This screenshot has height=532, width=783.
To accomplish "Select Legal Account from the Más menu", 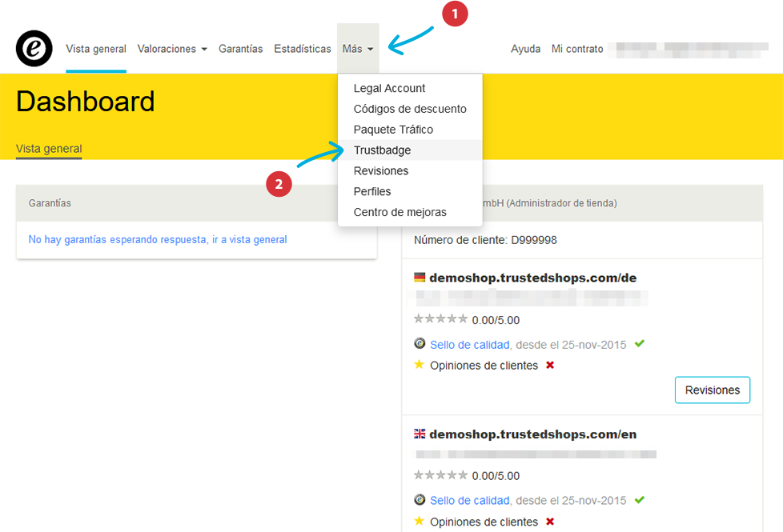I will click(x=410, y=88).
